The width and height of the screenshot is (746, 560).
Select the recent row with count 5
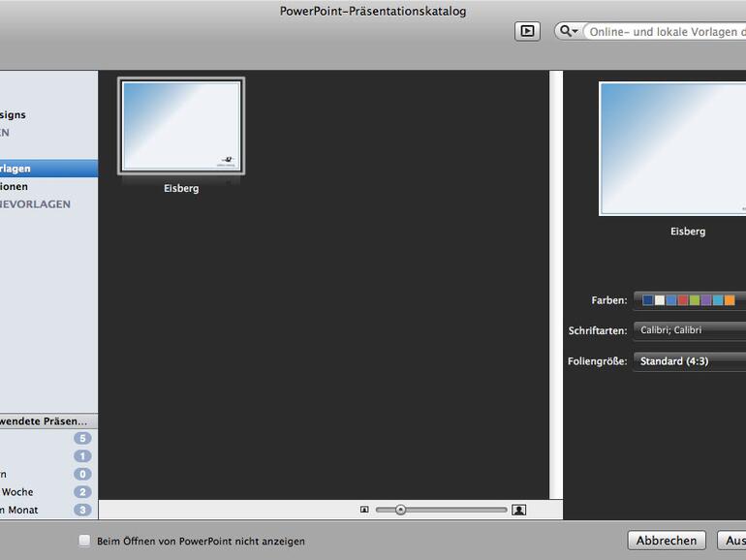click(x=49, y=438)
